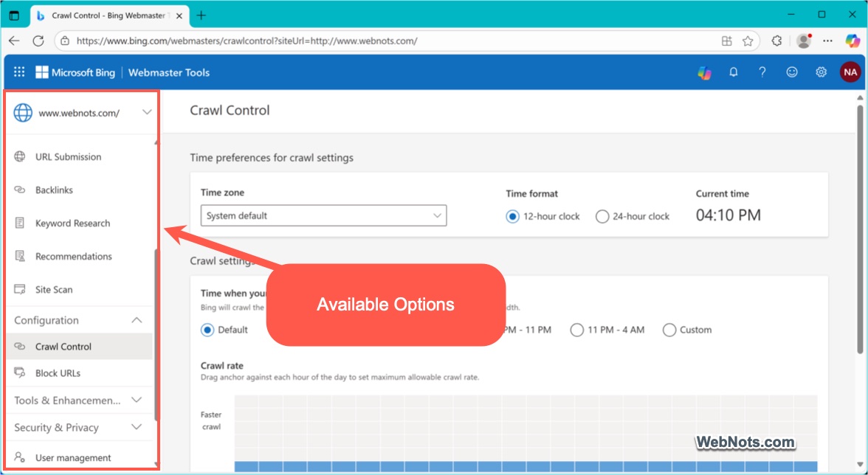Image resolution: width=868 pixels, height=475 pixels.
Task: Click the Backlinks chain icon
Action: pyautogui.click(x=20, y=190)
